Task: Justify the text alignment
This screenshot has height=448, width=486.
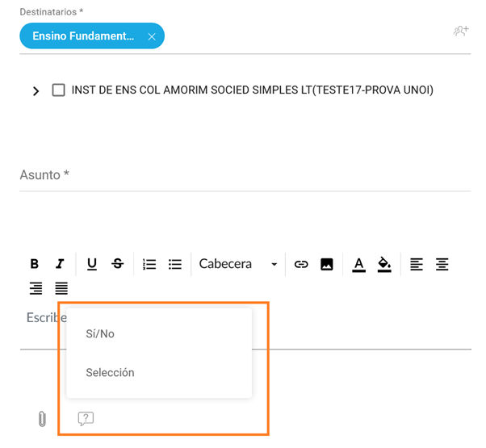Action: pos(61,288)
